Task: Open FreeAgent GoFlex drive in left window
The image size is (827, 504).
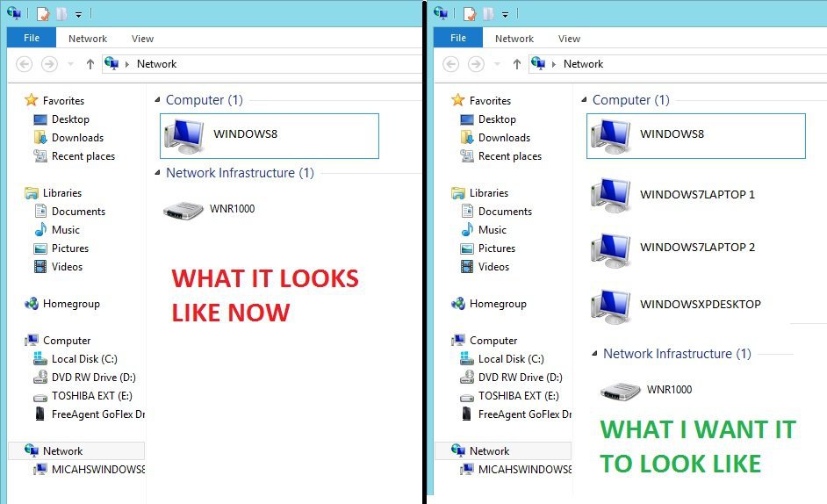Action: pos(90,414)
